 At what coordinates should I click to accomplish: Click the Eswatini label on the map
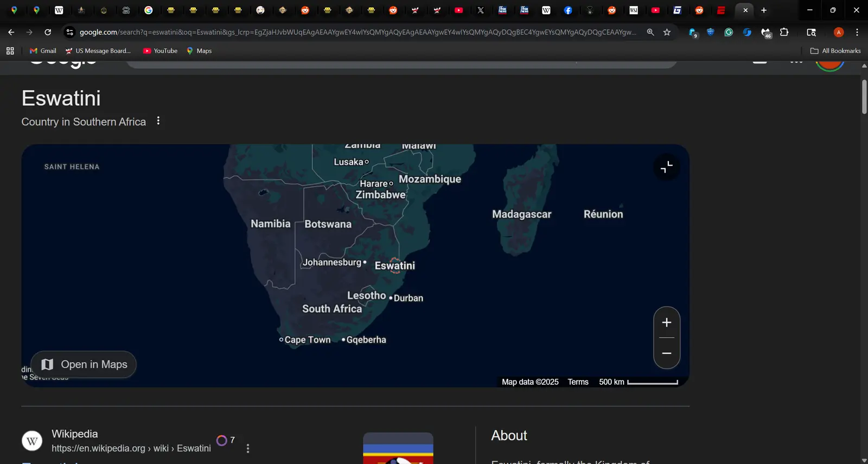395,265
